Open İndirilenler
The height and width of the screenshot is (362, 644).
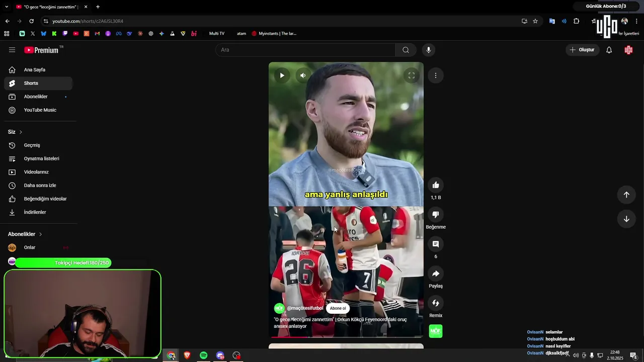(x=38, y=212)
